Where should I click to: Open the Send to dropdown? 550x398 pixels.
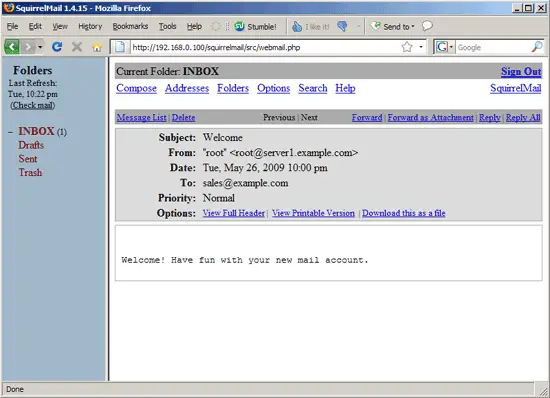click(393, 26)
